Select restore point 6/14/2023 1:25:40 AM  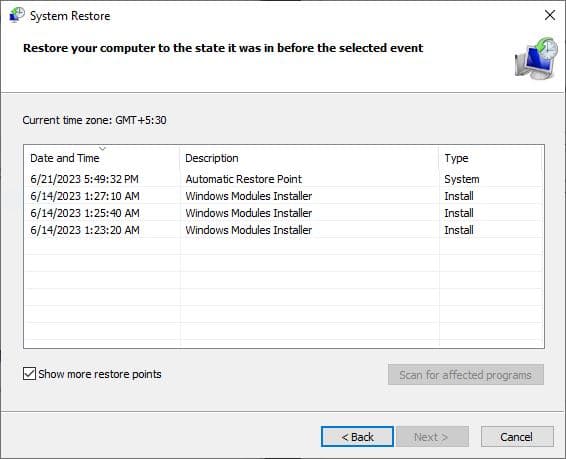tap(284, 213)
